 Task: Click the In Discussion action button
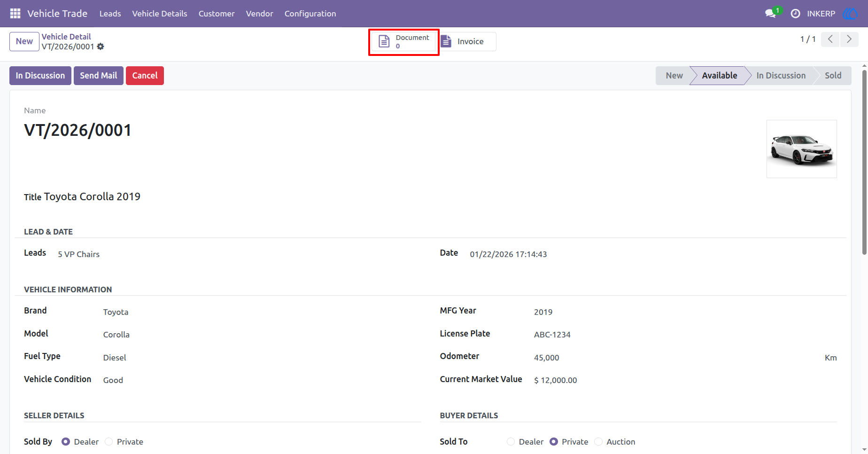(x=40, y=76)
